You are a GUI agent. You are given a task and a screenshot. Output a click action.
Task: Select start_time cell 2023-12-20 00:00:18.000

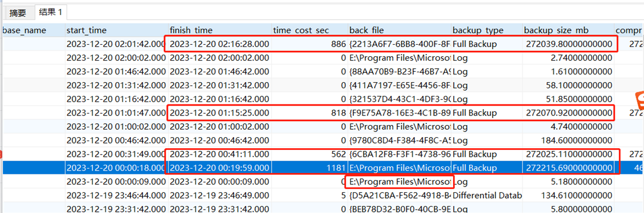tap(116, 168)
